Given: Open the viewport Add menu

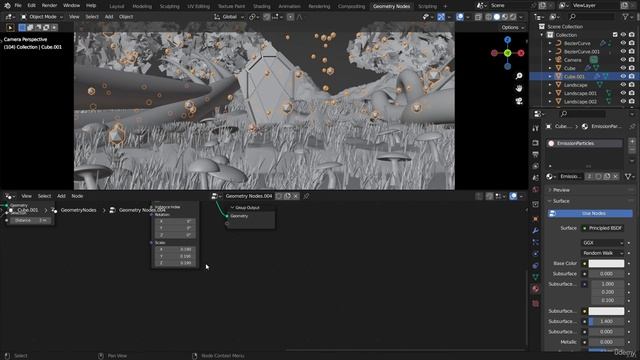Looking at the screenshot, I should (x=109, y=17).
